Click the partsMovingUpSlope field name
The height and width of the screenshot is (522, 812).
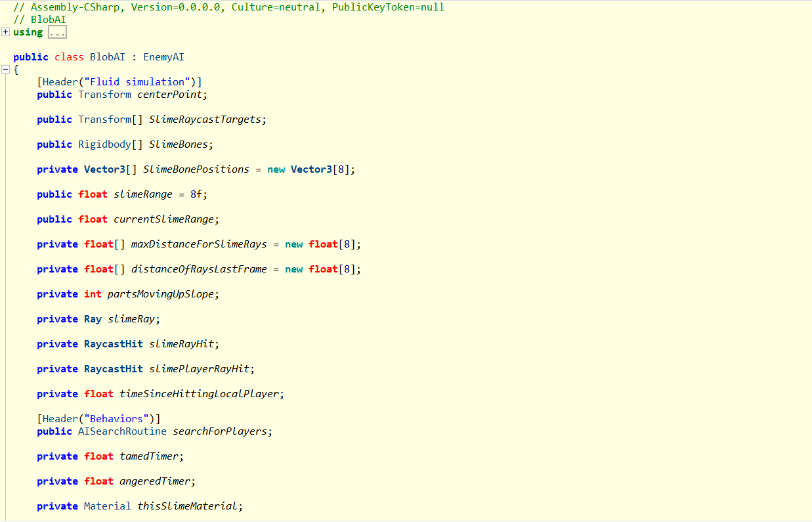coord(161,294)
